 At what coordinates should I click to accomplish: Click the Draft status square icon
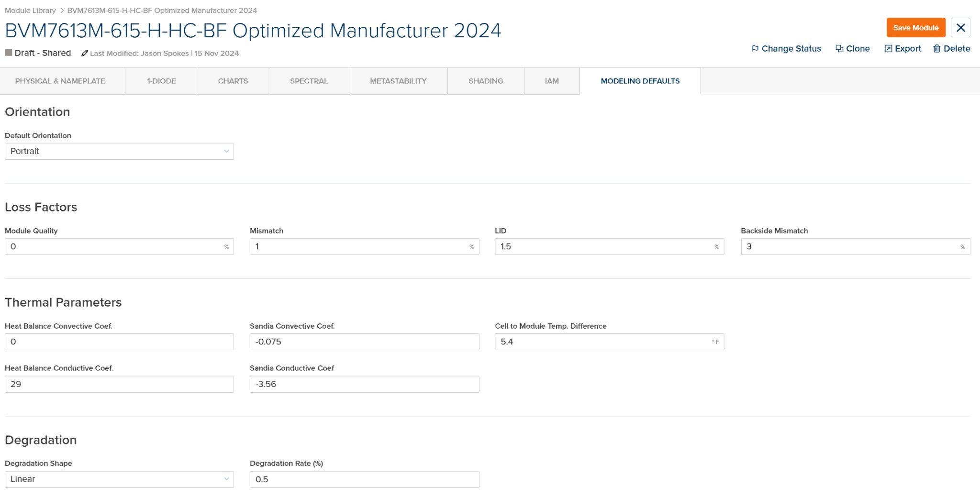8,53
